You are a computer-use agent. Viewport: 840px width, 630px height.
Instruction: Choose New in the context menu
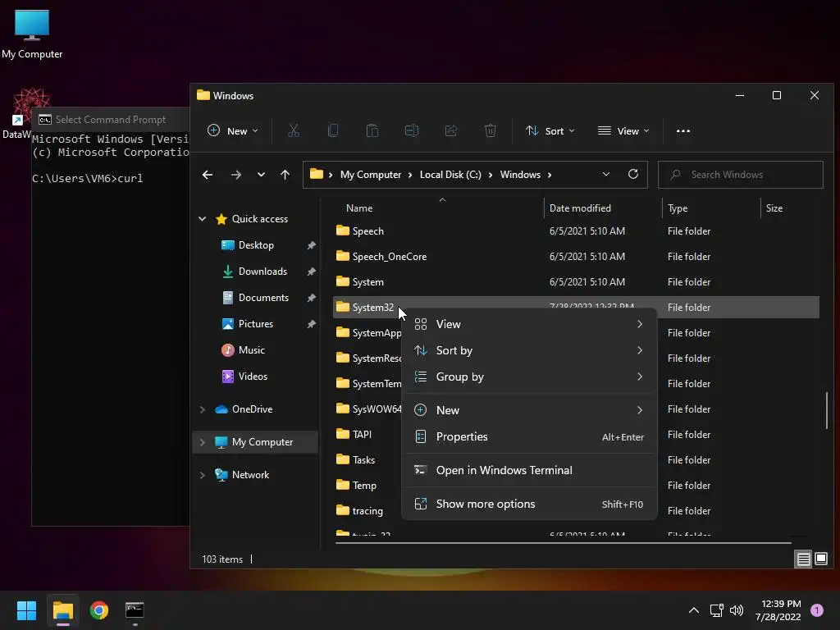[529, 410]
